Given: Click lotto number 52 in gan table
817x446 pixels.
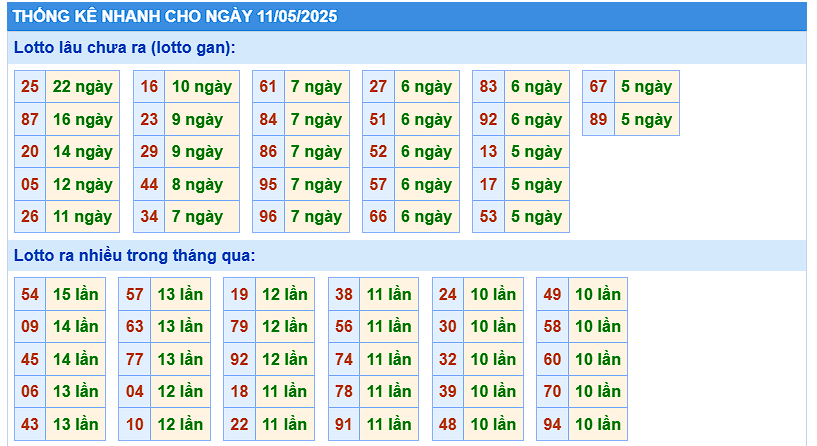Looking at the screenshot, I should 378,152.
